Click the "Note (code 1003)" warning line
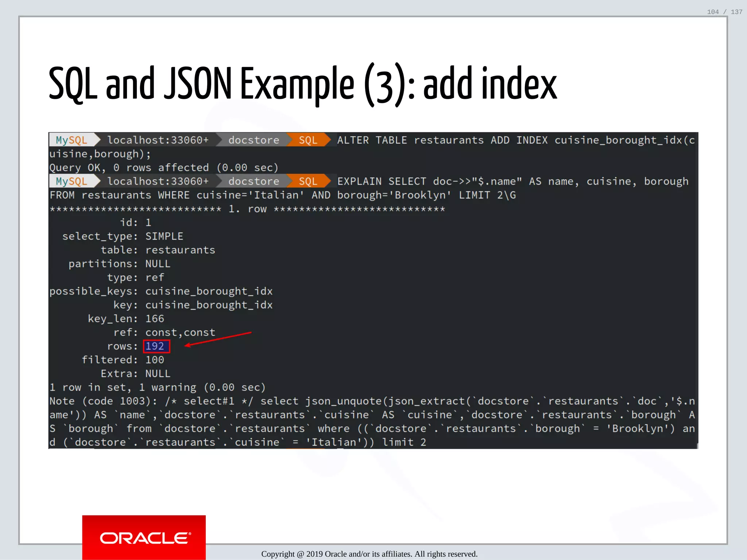This screenshot has height=560, width=747. [x=372, y=401]
